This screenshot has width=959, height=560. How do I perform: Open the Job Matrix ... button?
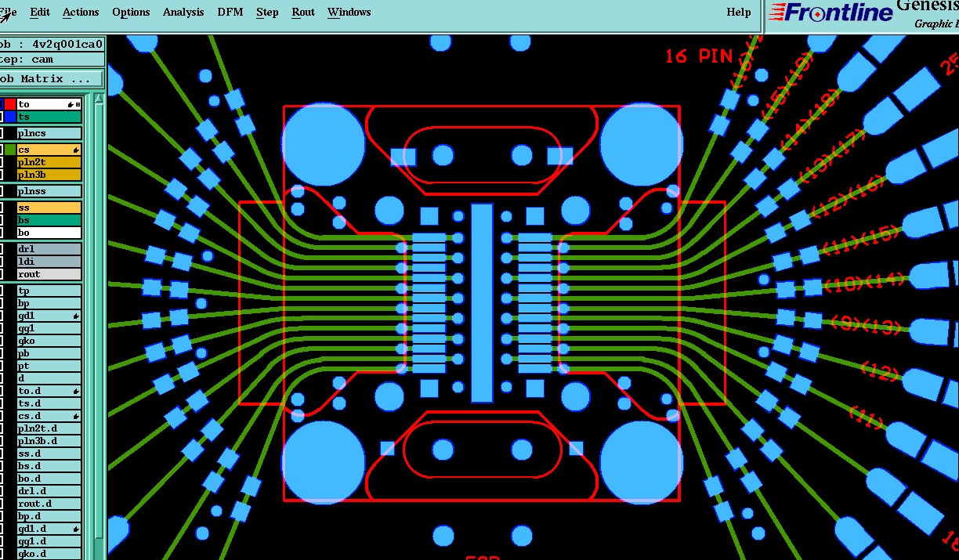click(x=51, y=79)
